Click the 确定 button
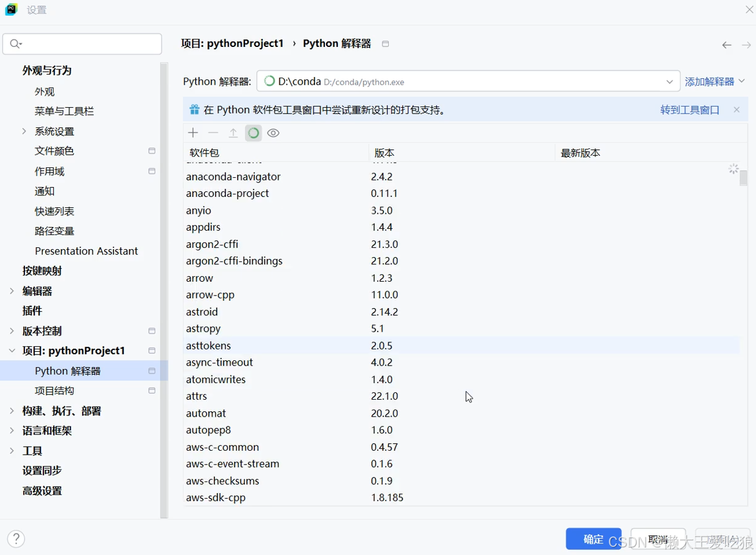Screen dimensions: 756x555 click(x=594, y=539)
